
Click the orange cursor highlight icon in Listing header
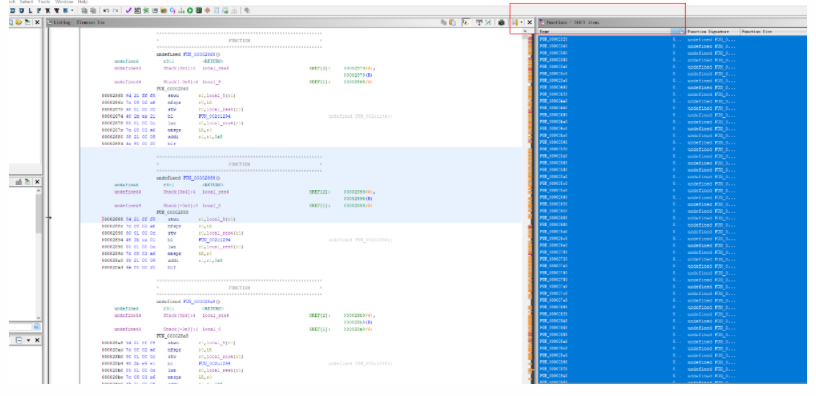coord(515,22)
